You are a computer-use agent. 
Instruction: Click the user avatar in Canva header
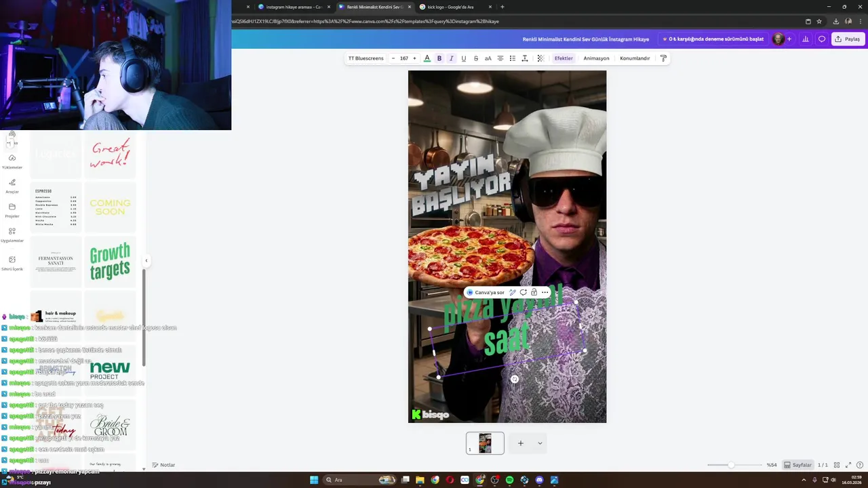(778, 39)
